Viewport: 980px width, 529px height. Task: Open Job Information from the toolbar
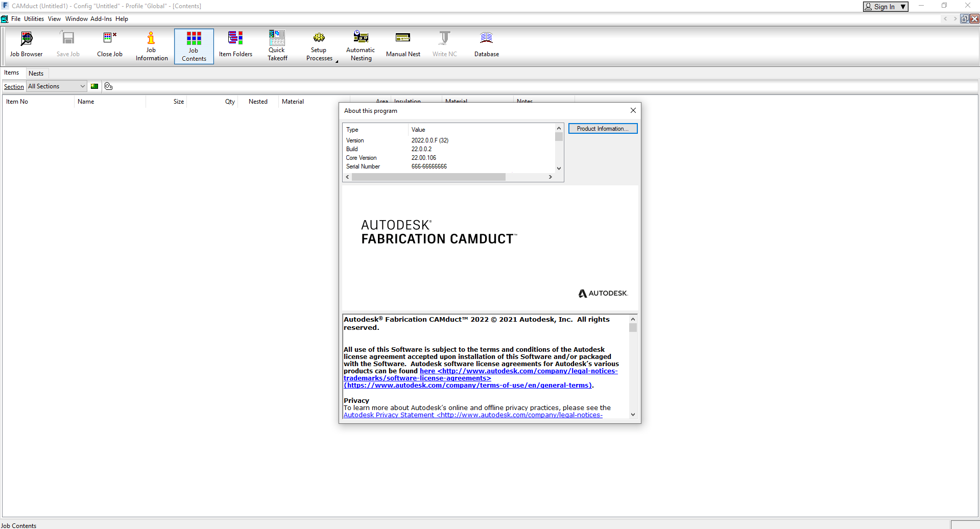[152, 46]
